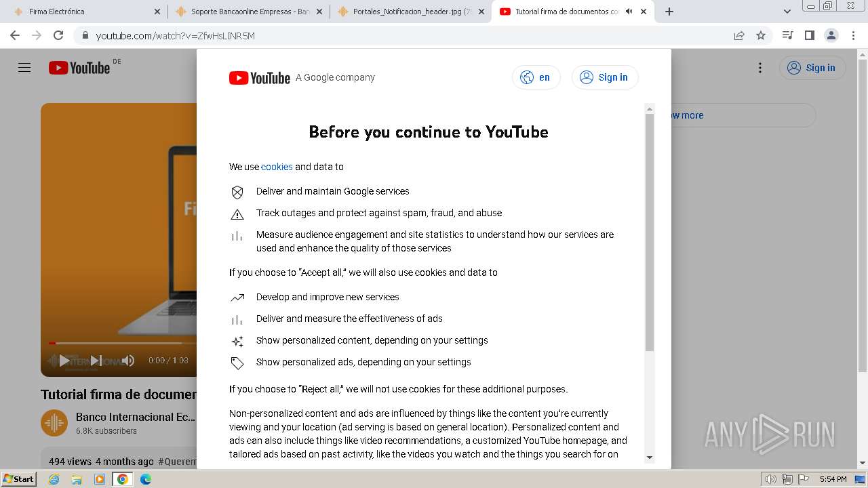Open Microsoft Edge from taskbar

[x=146, y=479]
